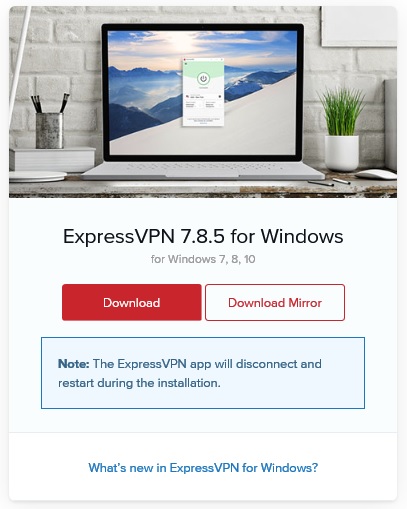
Task: Click the bold Note: label
Action: coord(74,364)
